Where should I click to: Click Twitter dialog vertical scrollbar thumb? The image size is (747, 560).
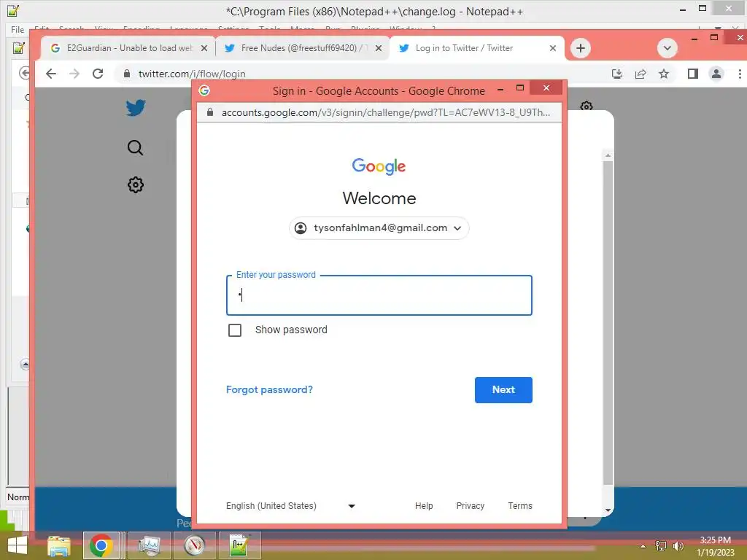click(608, 323)
